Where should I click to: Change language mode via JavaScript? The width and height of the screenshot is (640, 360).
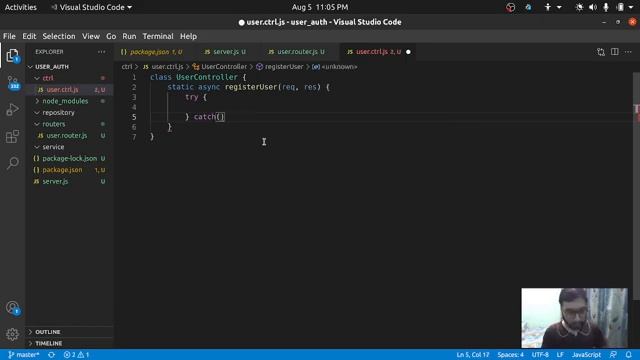pos(586,355)
